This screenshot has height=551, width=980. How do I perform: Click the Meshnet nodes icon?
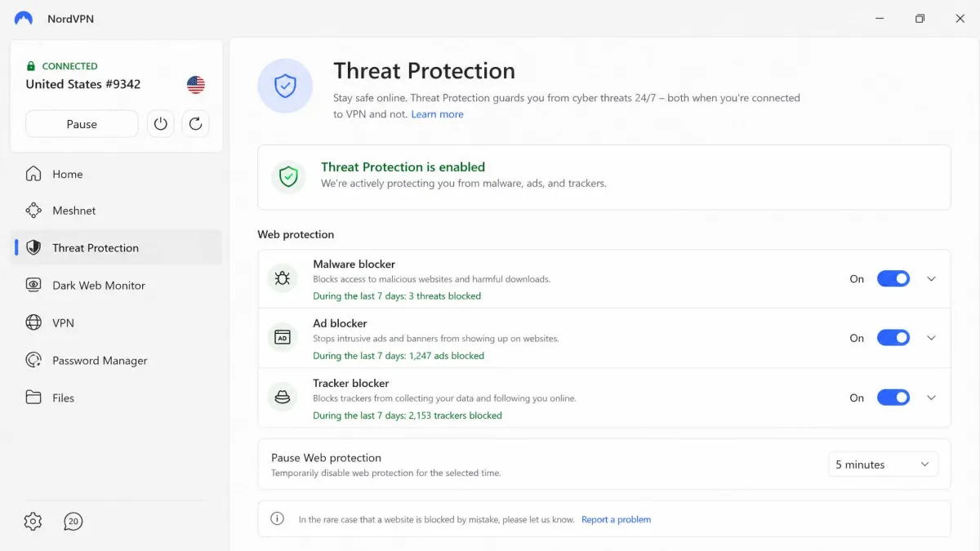pos(33,211)
